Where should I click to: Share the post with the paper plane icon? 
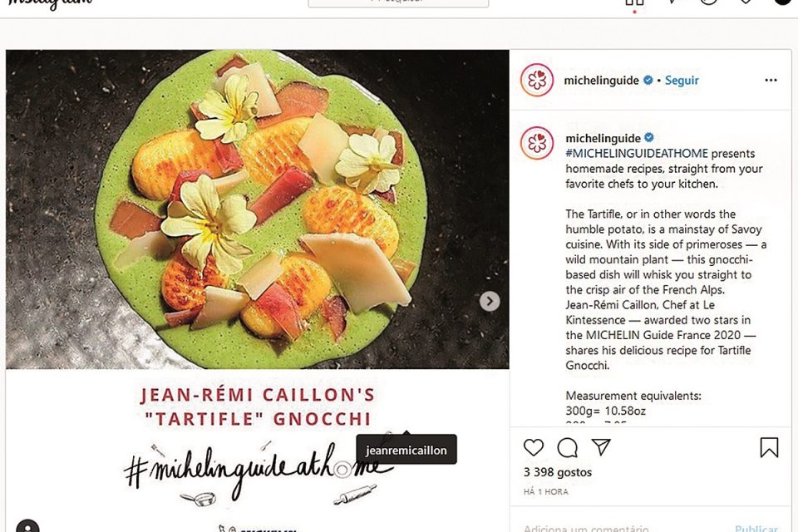(601, 447)
